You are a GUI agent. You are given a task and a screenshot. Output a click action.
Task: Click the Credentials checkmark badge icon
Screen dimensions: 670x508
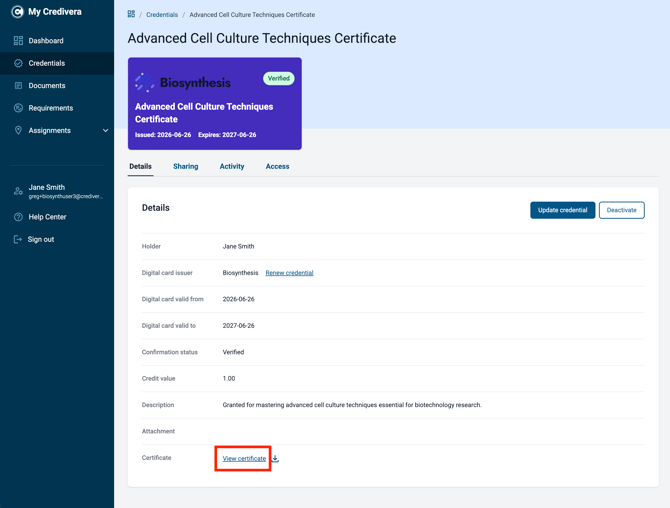(18, 63)
